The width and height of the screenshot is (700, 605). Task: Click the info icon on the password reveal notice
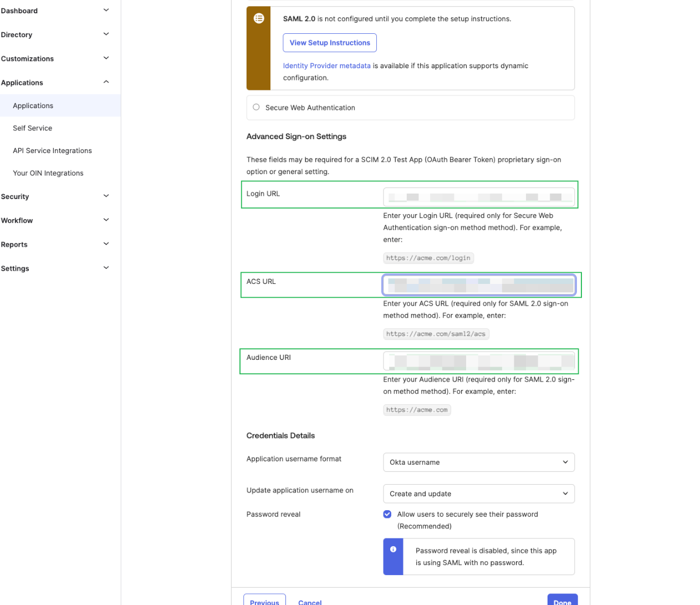click(x=394, y=549)
